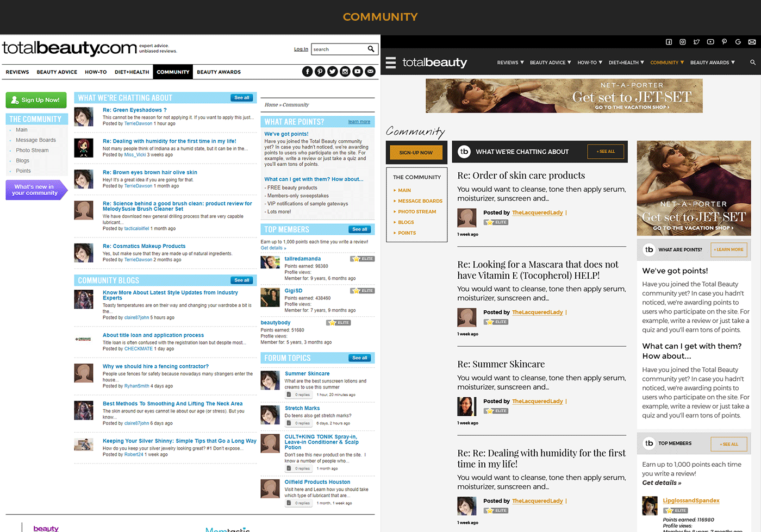Screen dimensions: 761x532
Task: Click Elite badge next to GigiSD
Action: point(363,291)
